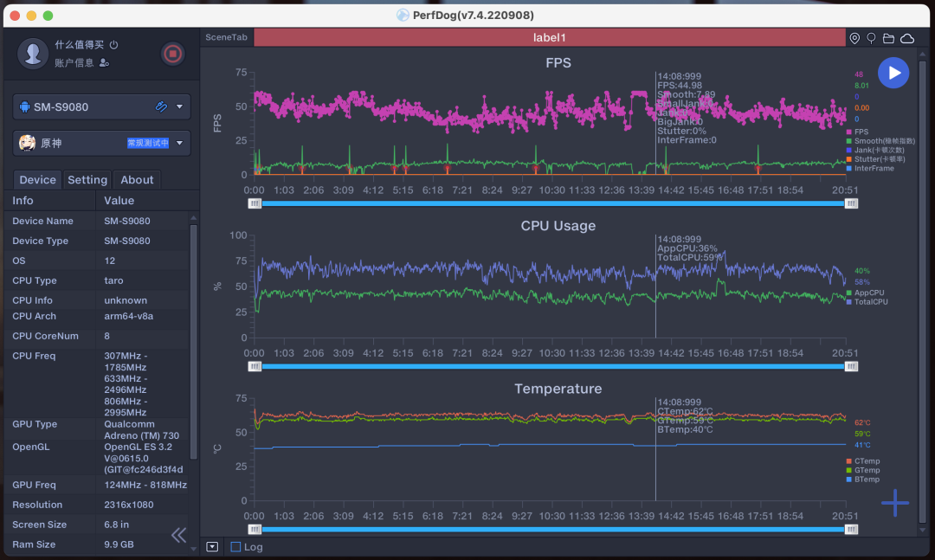Toggle the InterFrame legend entry
Viewport: 935px width, 560px height.
871,168
